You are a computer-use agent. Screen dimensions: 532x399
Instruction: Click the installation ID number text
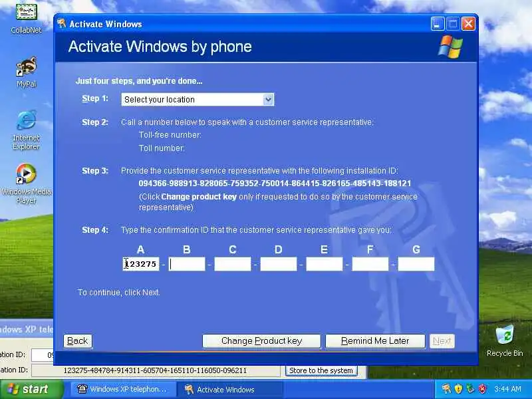(x=275, y=184)
